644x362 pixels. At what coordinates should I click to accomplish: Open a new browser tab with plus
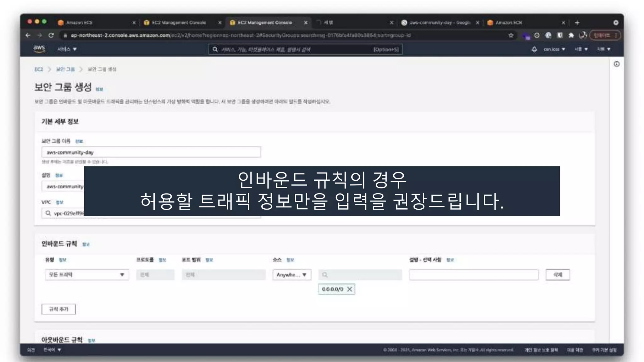pos(577,23)
